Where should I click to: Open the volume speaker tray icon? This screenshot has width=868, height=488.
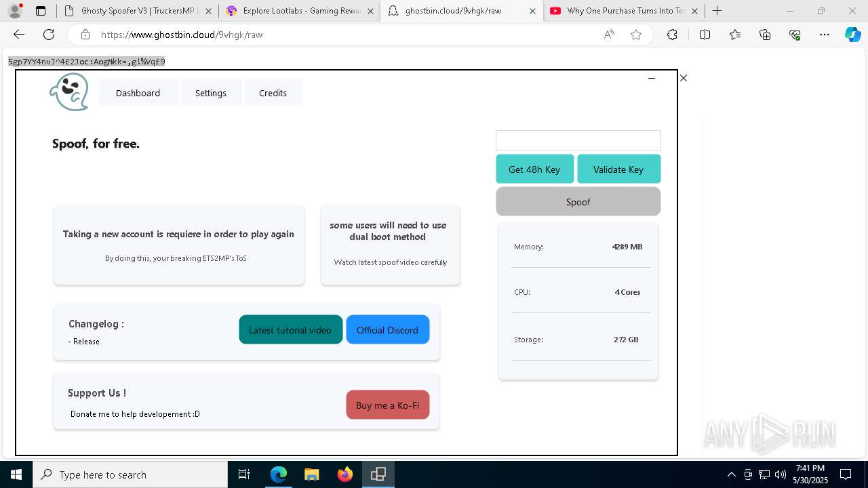(780, 474)
